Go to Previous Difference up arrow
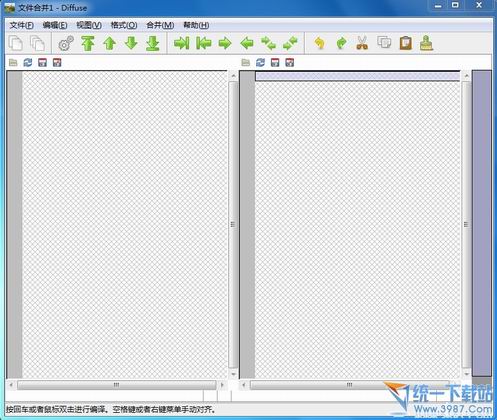Image resolution: width=497 pixels, height=420 pixels. click(110, 43)
